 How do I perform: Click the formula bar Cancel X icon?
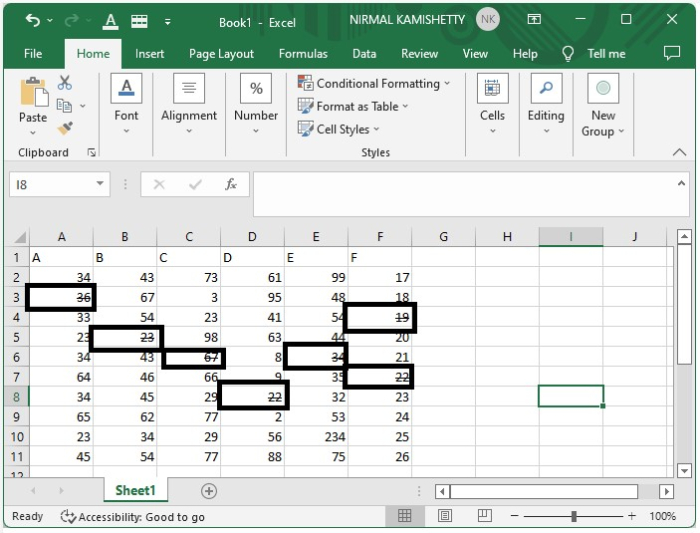[159, 184]
